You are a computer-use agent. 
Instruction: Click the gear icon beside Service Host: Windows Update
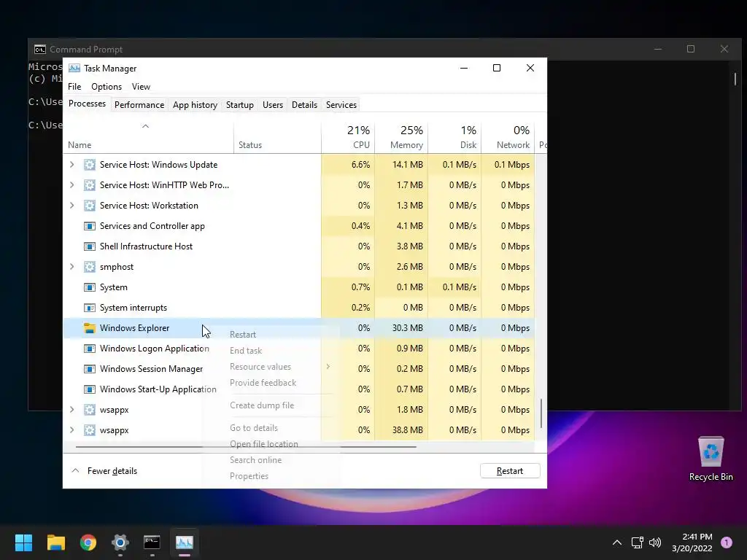click(90, 165)
